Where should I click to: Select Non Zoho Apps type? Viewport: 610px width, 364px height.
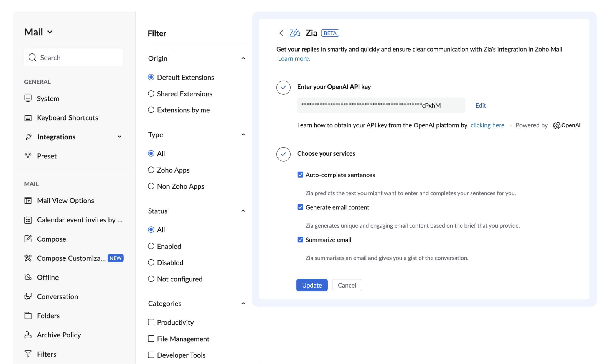(x=151, y=186)
